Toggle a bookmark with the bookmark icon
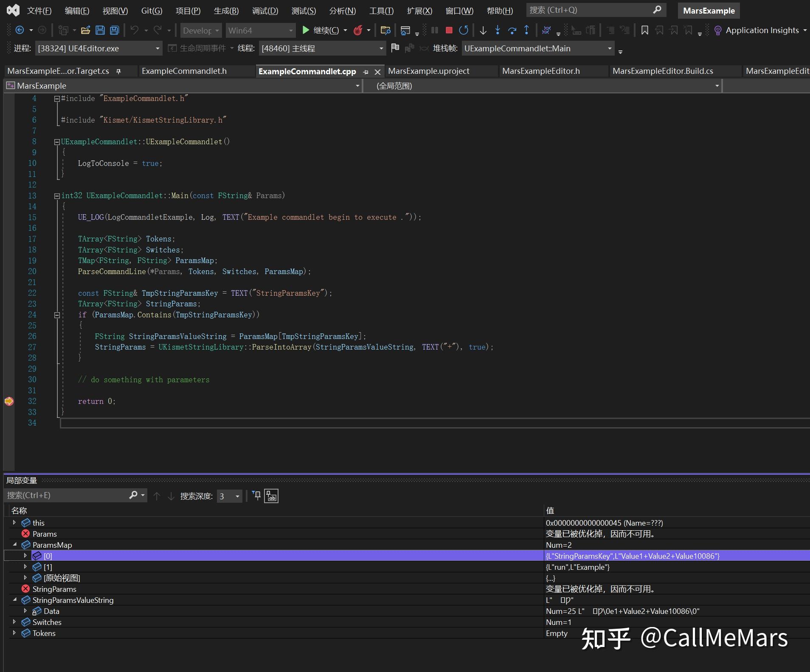Image resolution: width=810 pixels, height=672 pixels. point(644,30)
